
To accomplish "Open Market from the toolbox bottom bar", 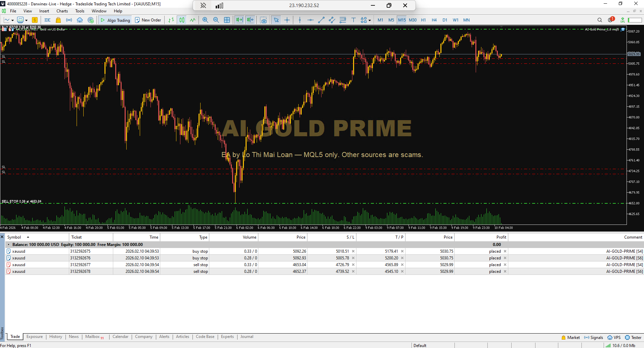I will [570, 338].
